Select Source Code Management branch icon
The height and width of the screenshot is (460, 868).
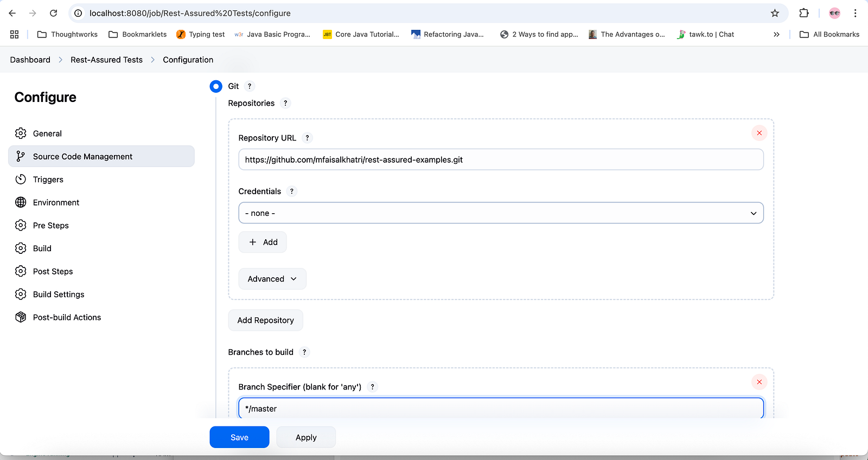coord(21,156)
